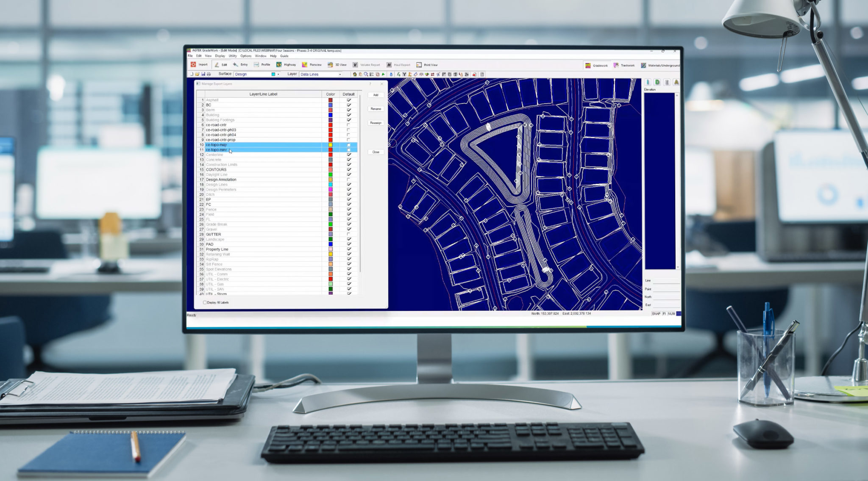Open the Guide menu
868x481 pixels.
pos(284,56)
